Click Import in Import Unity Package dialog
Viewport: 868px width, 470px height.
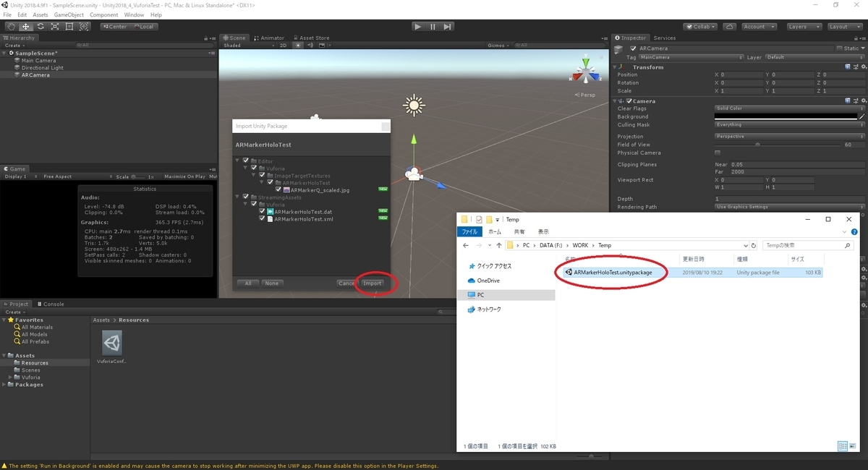click(373, 283)
